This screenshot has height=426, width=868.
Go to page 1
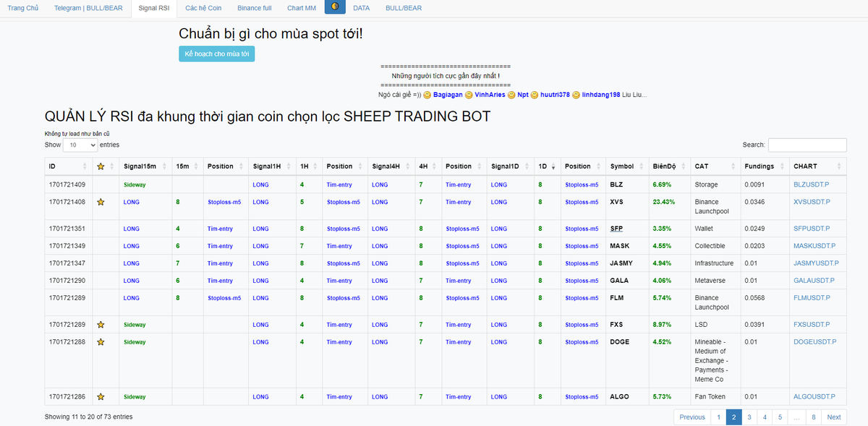click(718, 417)
